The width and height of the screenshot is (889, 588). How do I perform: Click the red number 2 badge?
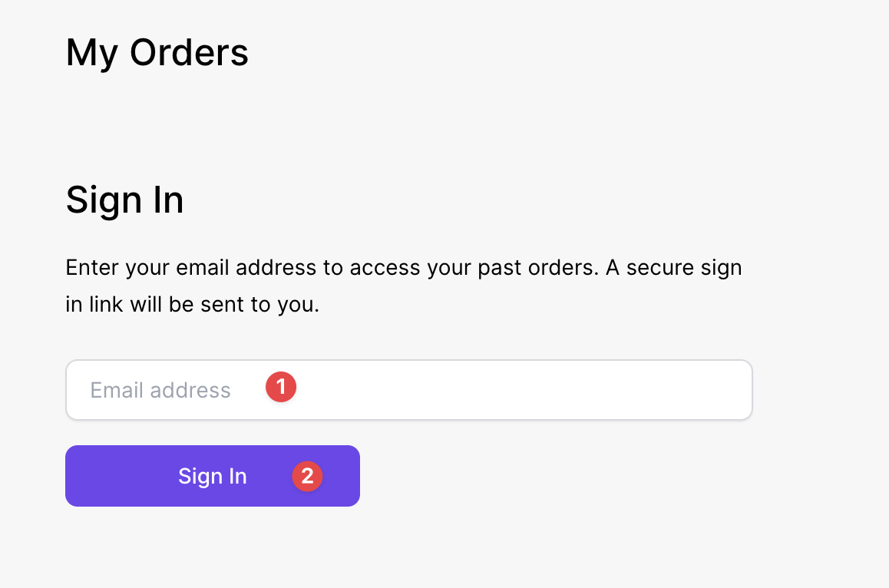[x=307, y=476]
